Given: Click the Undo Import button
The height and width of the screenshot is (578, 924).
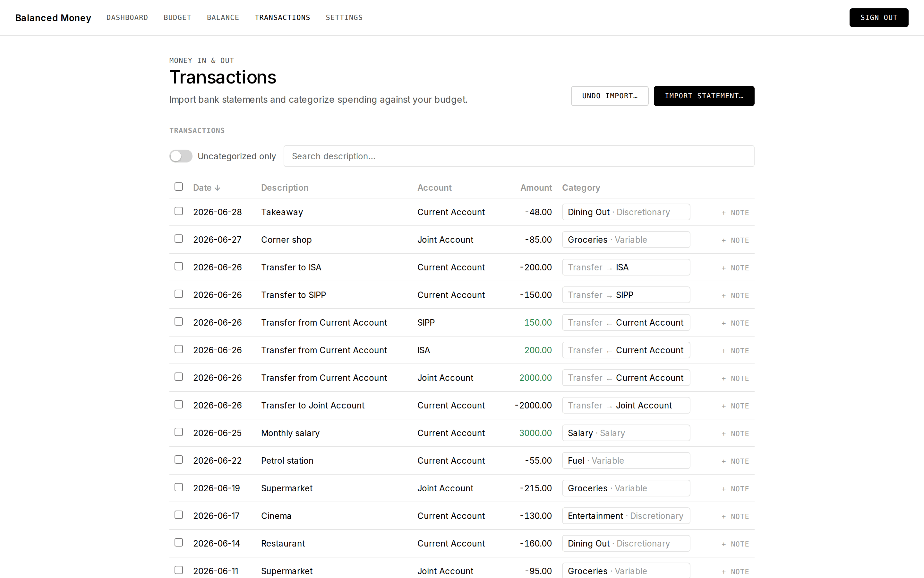Looking at the screenshot, I should click(609, 96).
